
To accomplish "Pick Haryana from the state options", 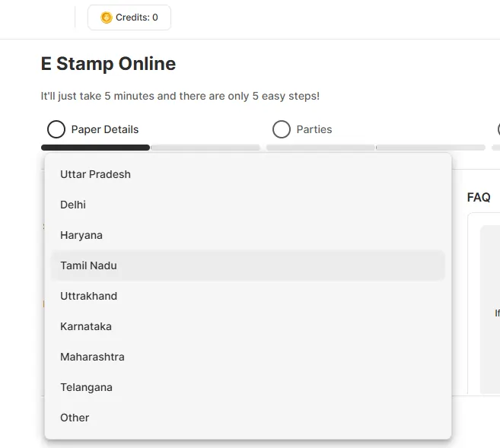I will pos(248,235).
